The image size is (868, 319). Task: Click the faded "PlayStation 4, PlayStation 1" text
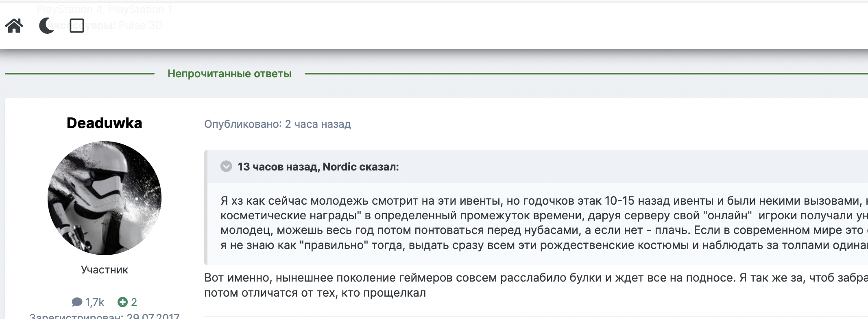[105, 9]
